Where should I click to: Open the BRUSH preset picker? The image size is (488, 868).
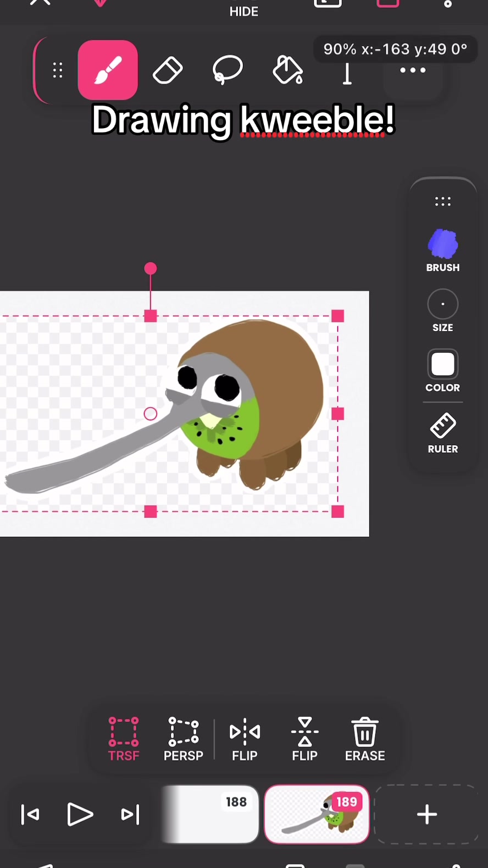[443, 251]
